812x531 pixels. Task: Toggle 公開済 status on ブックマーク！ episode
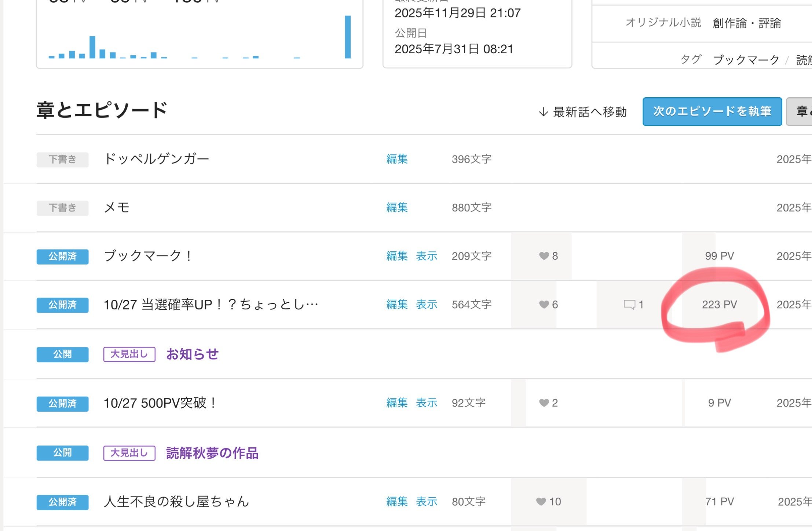point(62,257)
